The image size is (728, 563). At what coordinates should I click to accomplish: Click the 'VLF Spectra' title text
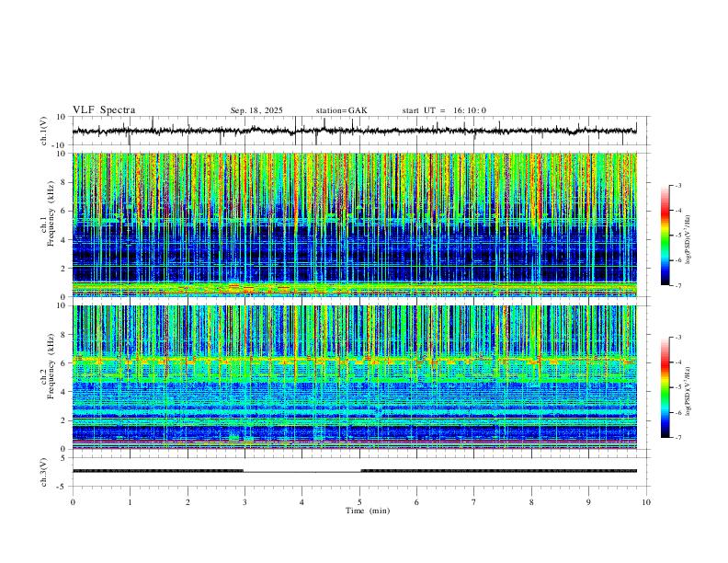(x=104, y=109)
